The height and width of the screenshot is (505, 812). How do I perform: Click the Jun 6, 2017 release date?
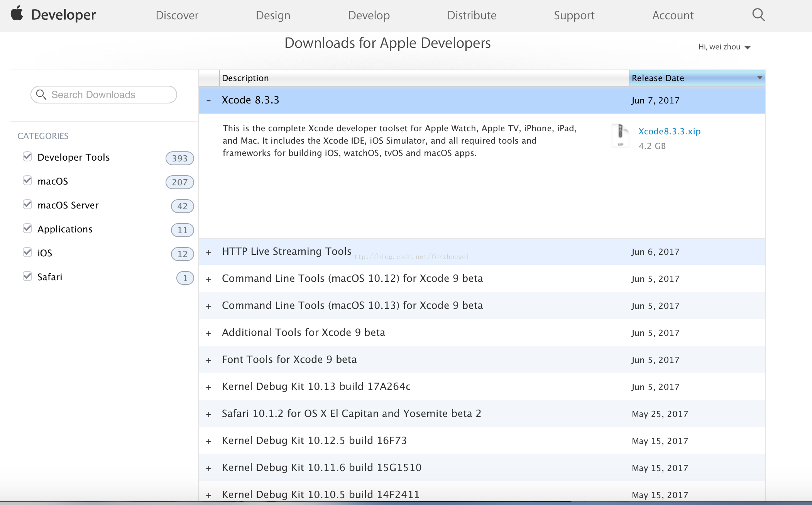click(656, 252)
